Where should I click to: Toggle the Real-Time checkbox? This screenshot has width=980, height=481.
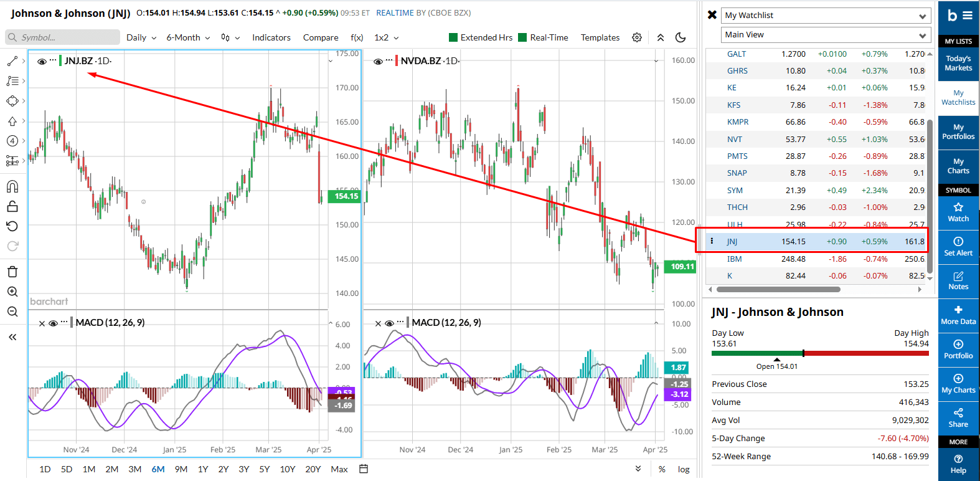coord(522,37)
